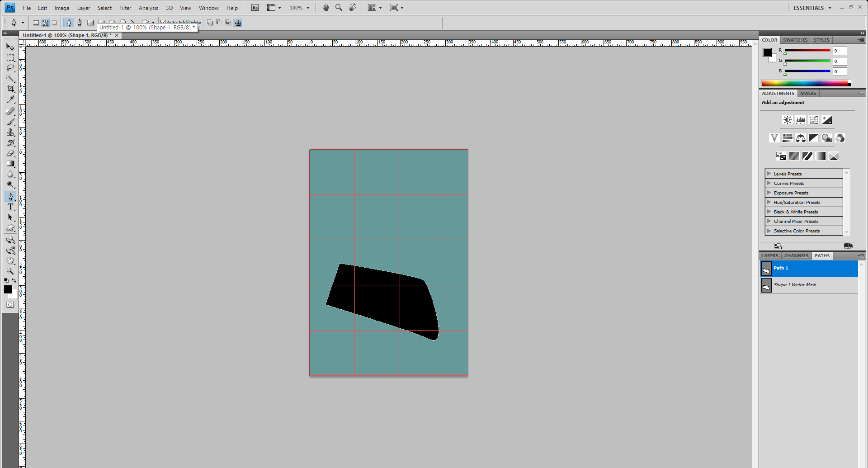The height and width of the screenshot is (468, 868).
Task: Switch to the Channels tab
Action: pos(796,255)
